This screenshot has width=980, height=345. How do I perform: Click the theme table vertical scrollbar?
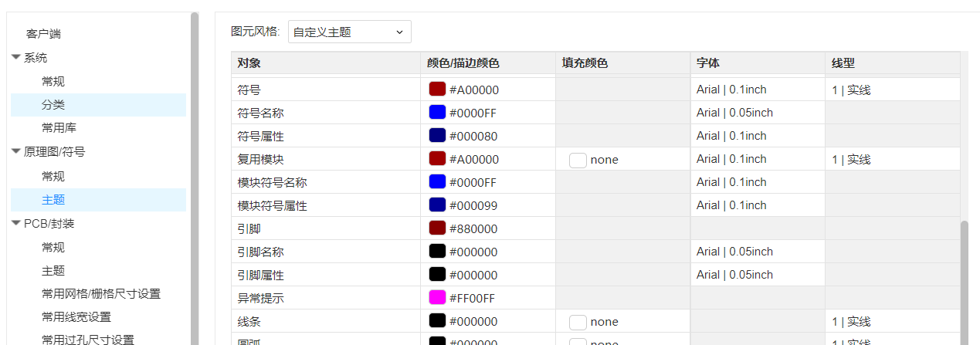tap(964, 282)
